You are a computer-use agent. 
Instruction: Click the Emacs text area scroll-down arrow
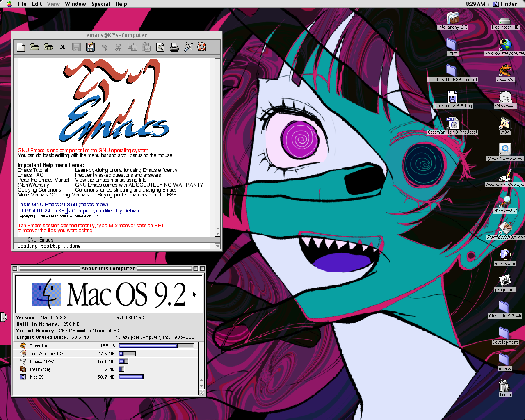(218, 234)
